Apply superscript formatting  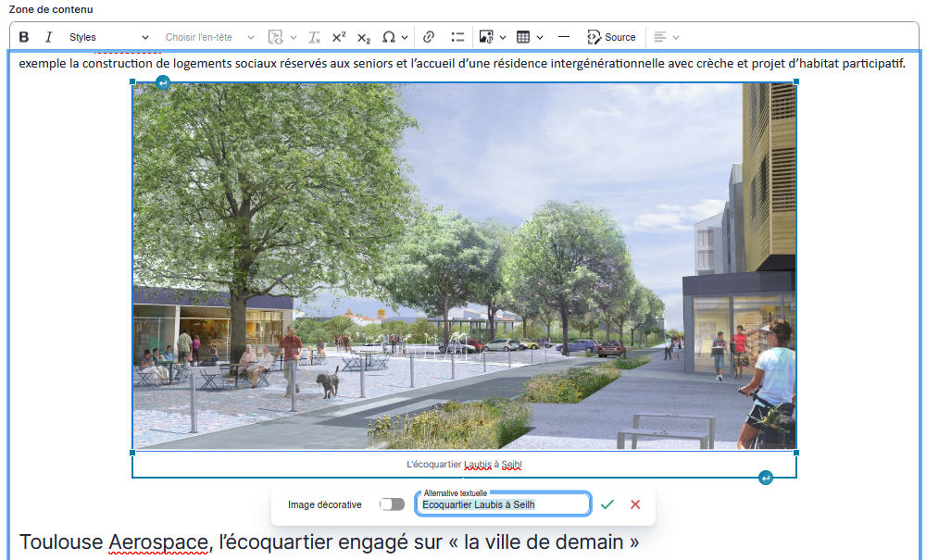click(x=339, y=37)
